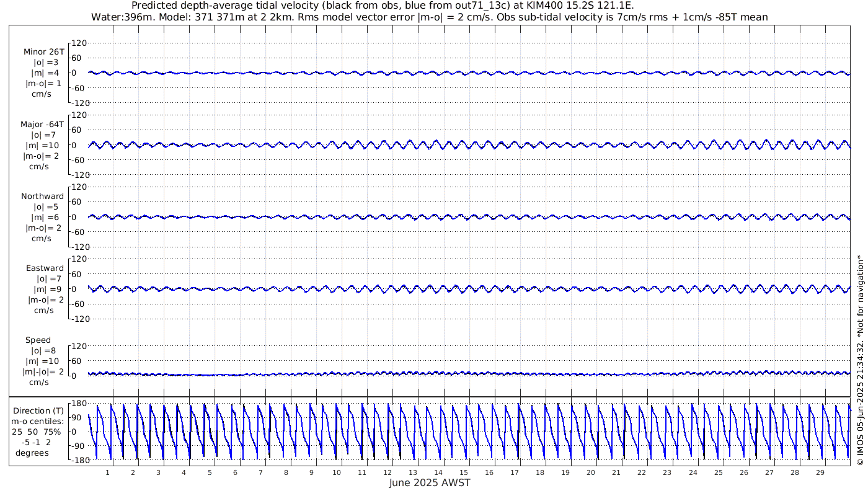Click '|m| =9' under Eastward

click(x=48, y=290)
